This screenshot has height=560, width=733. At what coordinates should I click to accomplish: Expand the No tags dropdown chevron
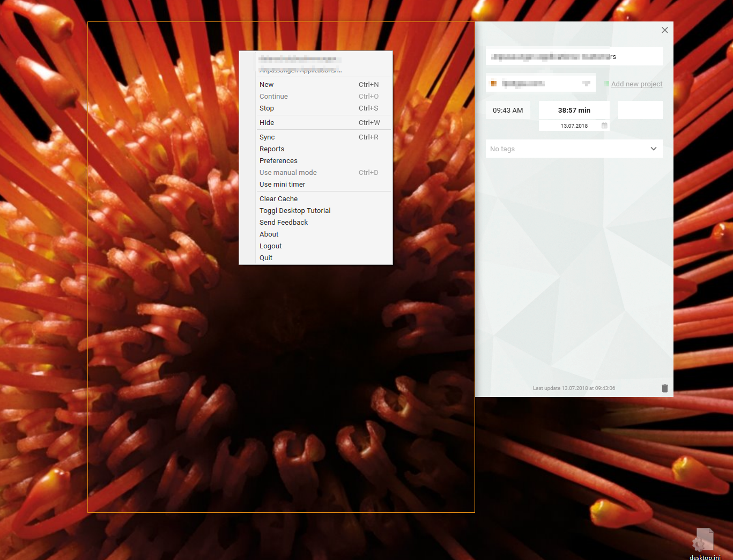click(x=654, y=149)
